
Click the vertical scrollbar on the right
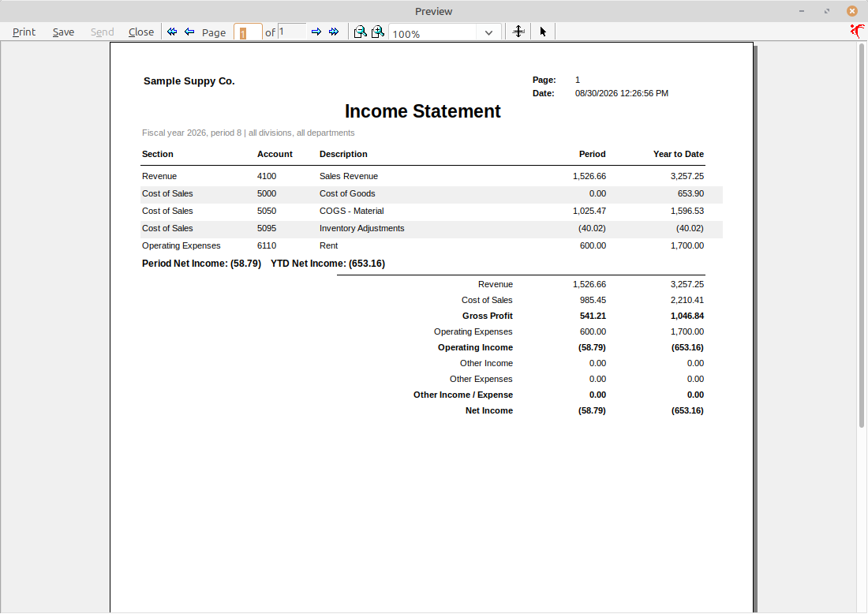[x=862, y=234]
